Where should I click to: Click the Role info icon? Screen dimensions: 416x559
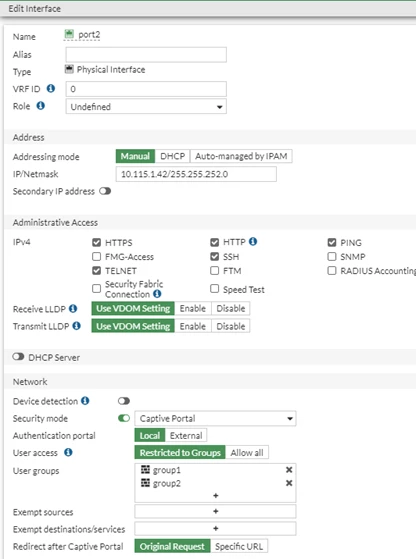click(41, 106)
